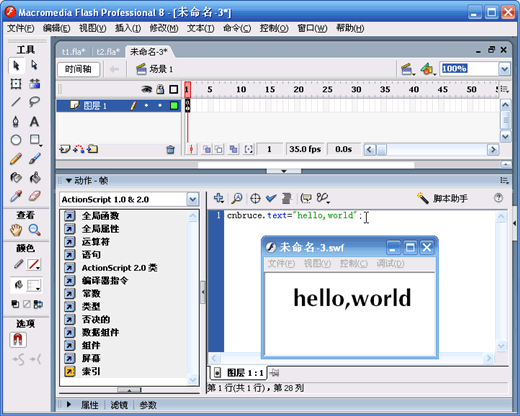520x416 pixels.
Task: Collapse the 动作 - 帧 panel arrow
Action: point(69,181)
